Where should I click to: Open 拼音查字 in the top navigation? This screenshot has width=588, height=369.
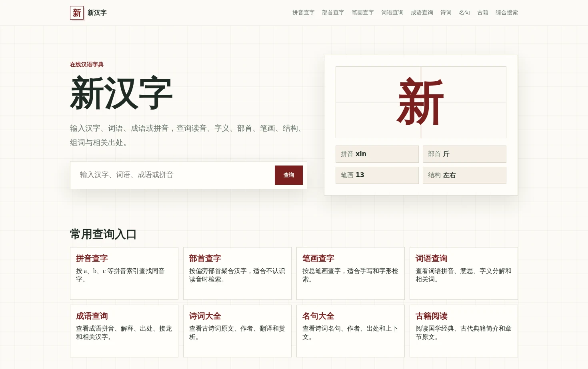tap(303, 13)
